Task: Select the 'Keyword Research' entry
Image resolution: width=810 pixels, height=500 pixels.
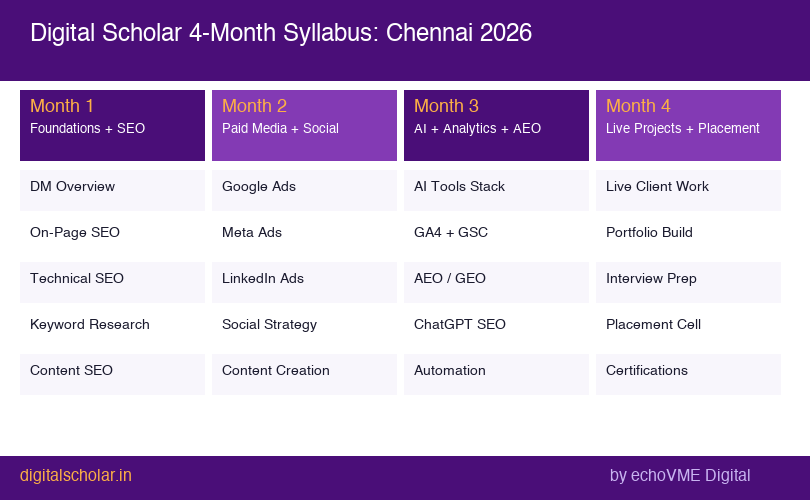Action: tap(113, 328)
